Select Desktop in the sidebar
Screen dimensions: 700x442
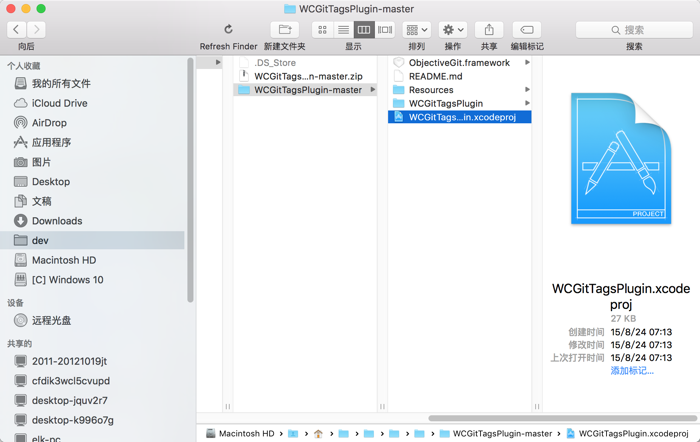92,182
